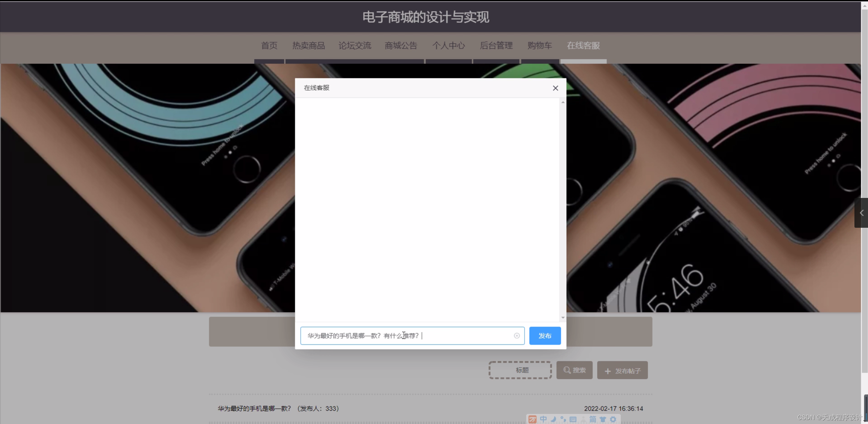Screen dimensions: 868x424
Task: Open the soft keyboard icon on input toolbar
Action: click(x=573, y=419)
